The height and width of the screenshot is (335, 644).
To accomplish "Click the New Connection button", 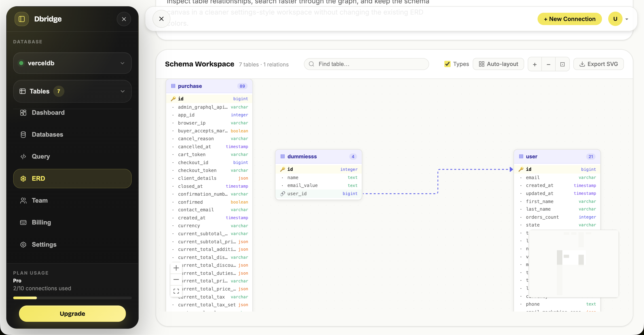I will 569,19.
